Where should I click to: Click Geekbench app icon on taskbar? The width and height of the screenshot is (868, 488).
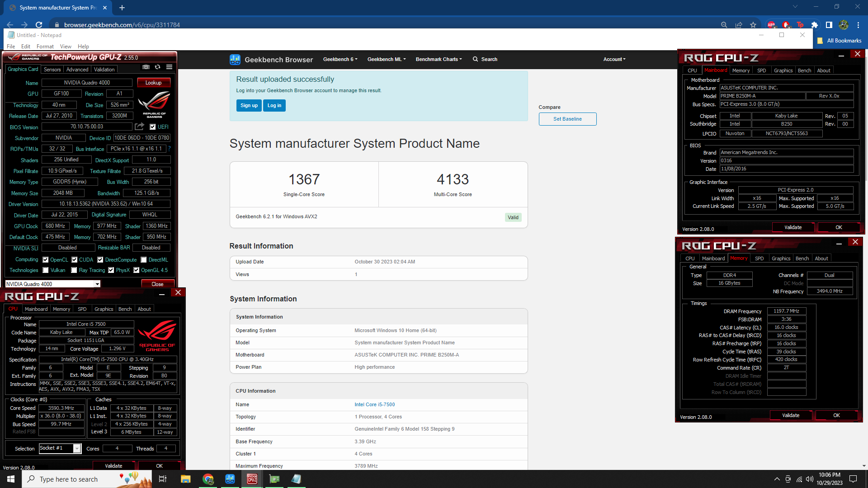pos(230,479)
